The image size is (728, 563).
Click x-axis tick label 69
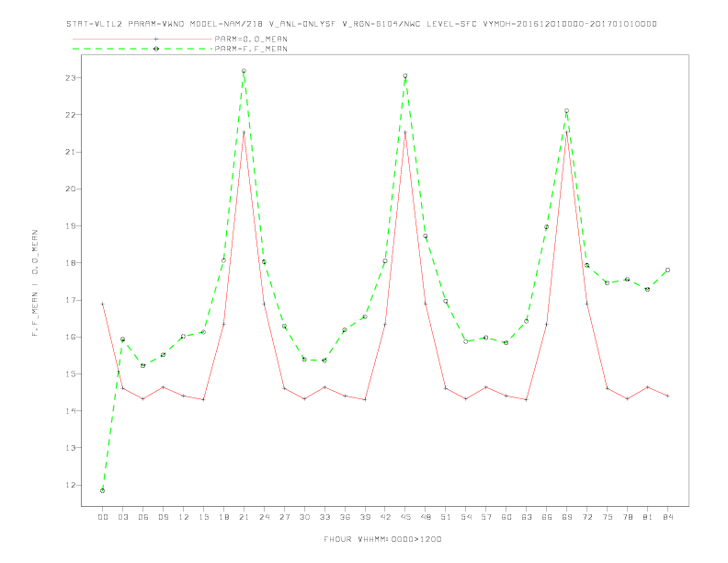point(567,517)
